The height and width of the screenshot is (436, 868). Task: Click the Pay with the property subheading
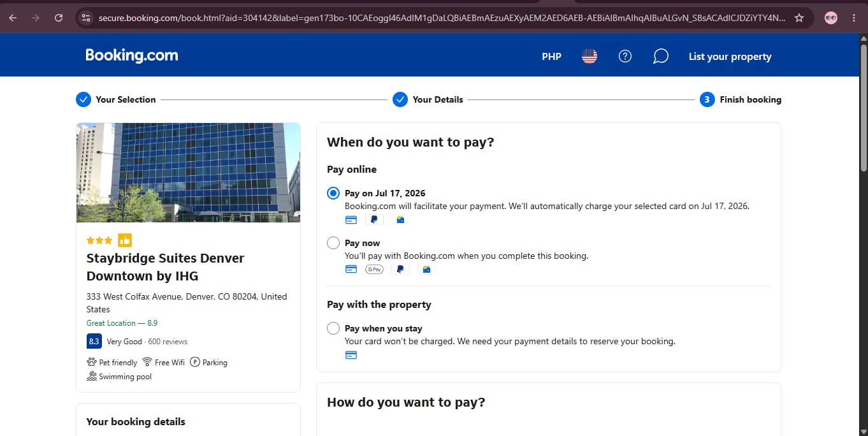379,304
